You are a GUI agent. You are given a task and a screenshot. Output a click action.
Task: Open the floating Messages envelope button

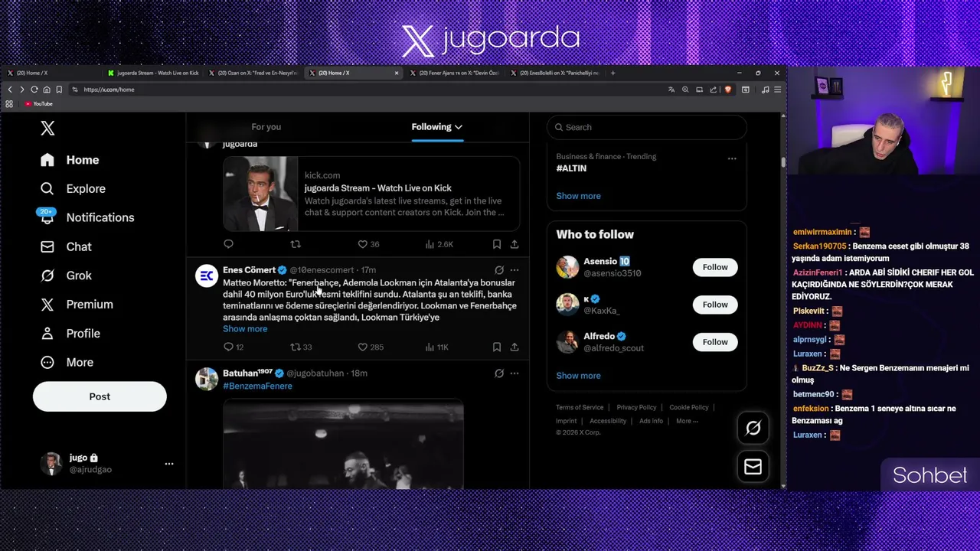pos(753,467)
